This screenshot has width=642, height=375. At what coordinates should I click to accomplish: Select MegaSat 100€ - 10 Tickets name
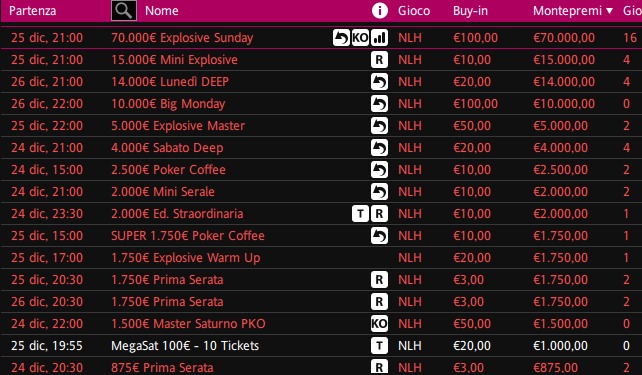coord(185,346)
